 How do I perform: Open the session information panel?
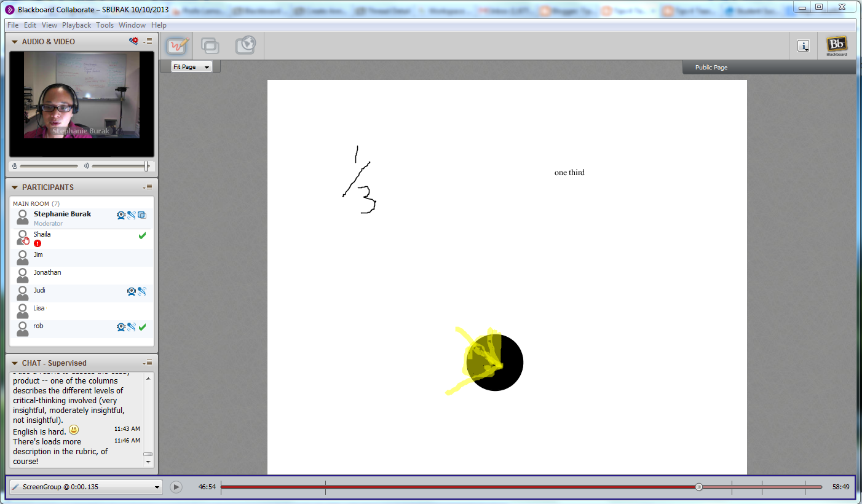click(x=804, y=45)
